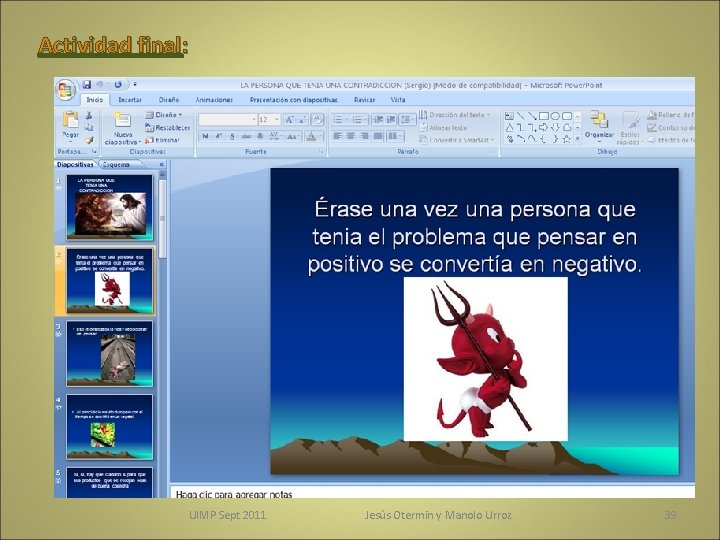Close the slides pane with X
The image size is (720, 540).
pos(162,164)
